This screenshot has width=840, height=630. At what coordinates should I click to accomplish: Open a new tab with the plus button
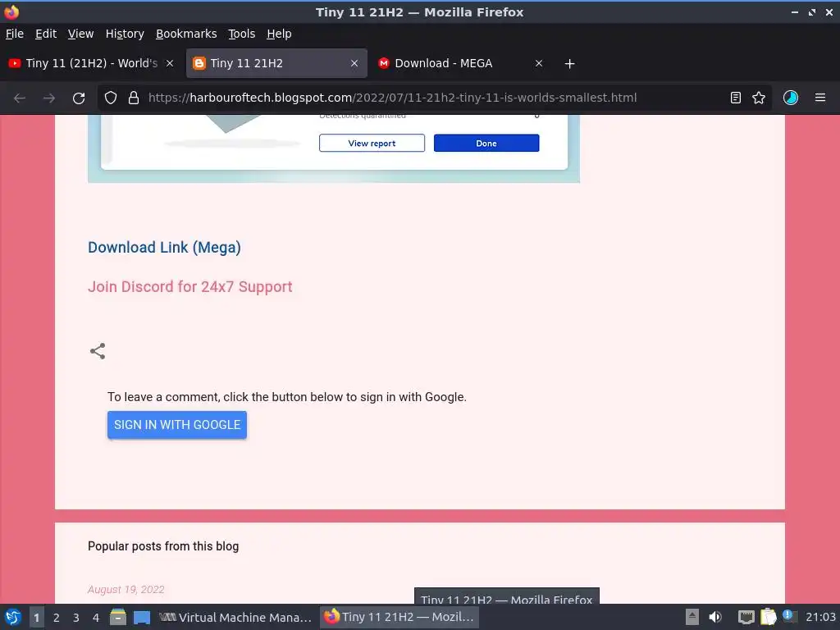(569, 64)
